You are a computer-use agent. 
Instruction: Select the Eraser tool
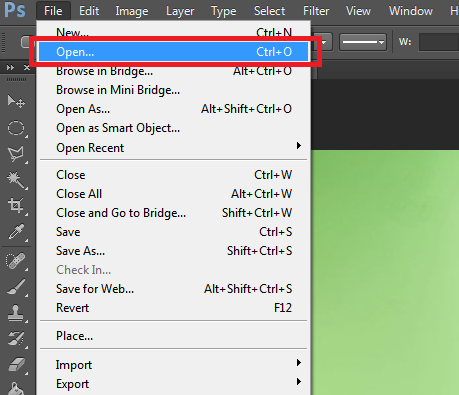point(16,364)
